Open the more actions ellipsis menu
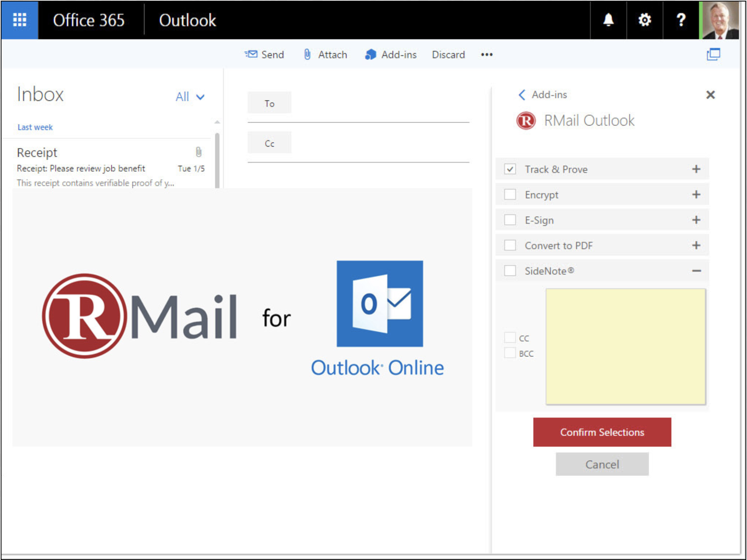This screenshot has width=747, height=560. pyautogui.click(x=487, y=55)
